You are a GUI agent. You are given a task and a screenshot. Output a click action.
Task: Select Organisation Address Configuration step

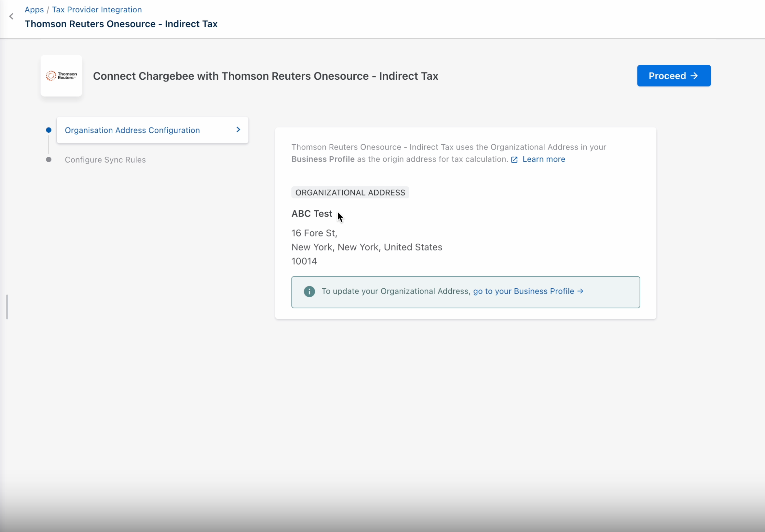pyautogui.click(x=132, y=130)
